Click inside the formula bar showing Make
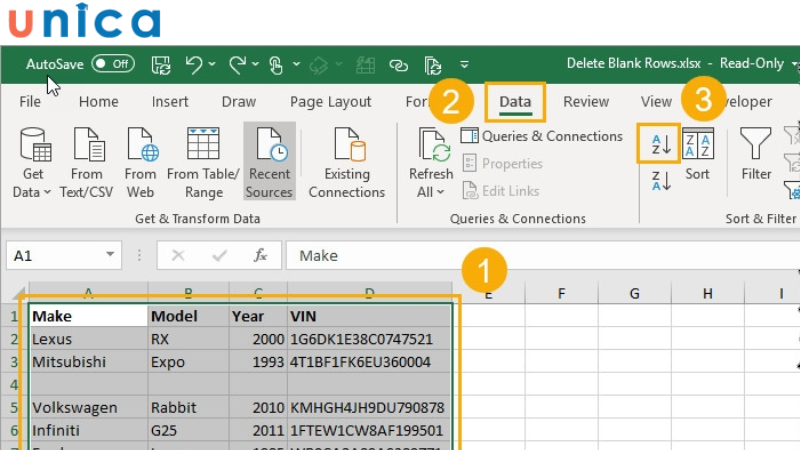This screenshot has width=800, height=450. (540, 256)
